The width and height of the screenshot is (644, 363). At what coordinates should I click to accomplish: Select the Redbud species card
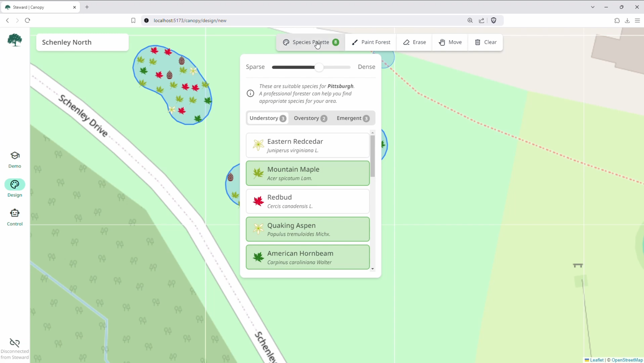point(307,201)
